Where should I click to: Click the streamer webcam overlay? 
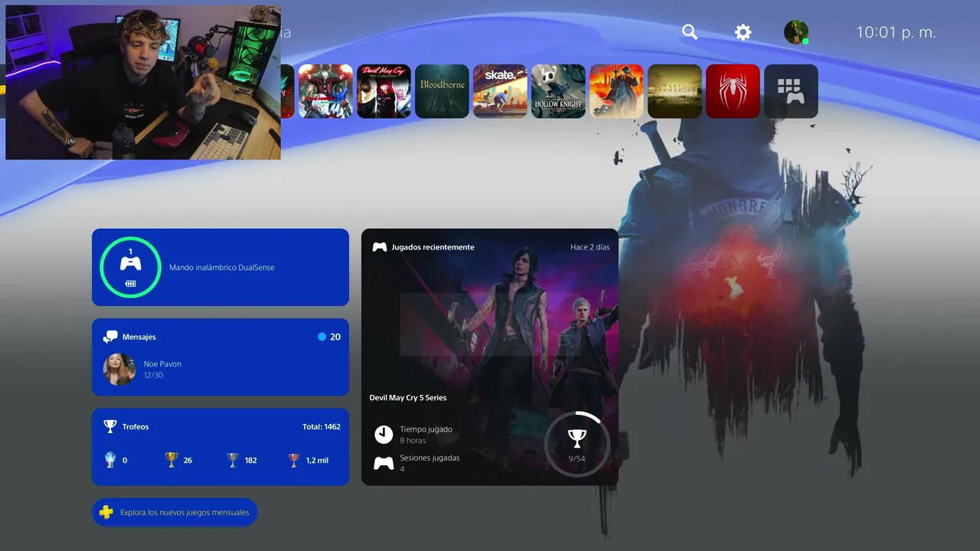[143, 83]
